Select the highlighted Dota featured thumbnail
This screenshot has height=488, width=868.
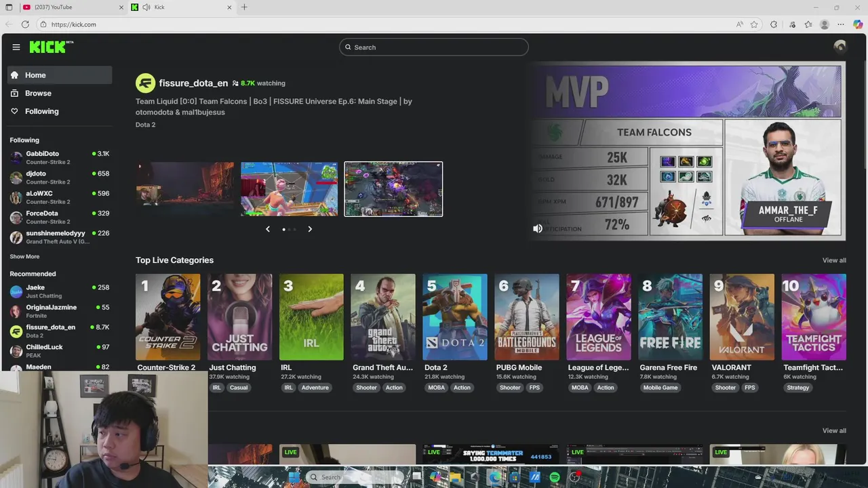click(x=393, y=189)
